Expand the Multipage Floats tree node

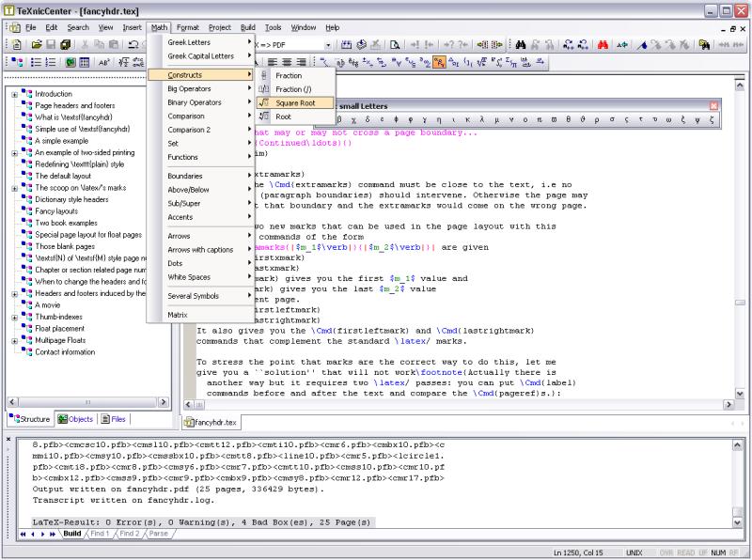tap(14, 341)
